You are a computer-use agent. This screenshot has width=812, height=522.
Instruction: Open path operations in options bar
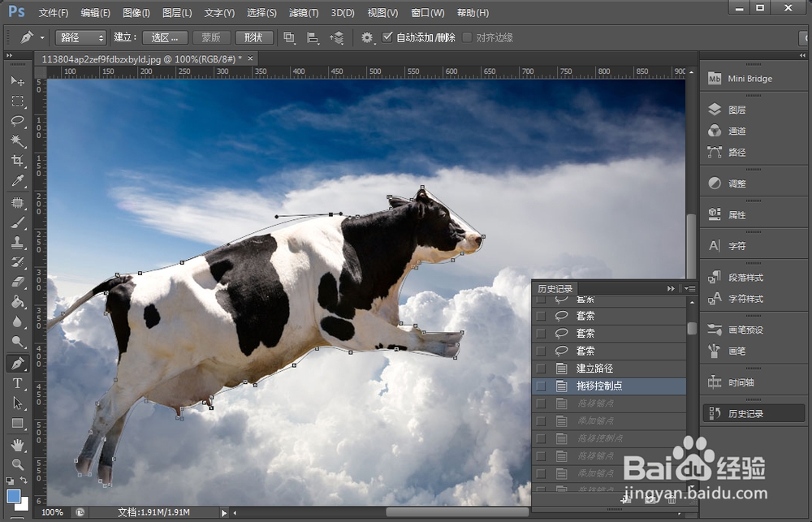[289, 37]
